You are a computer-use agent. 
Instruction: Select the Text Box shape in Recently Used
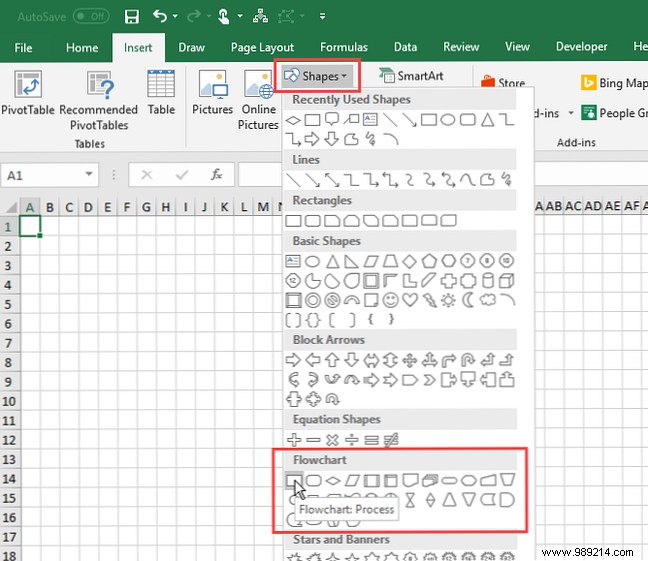(x=370, y=120)
